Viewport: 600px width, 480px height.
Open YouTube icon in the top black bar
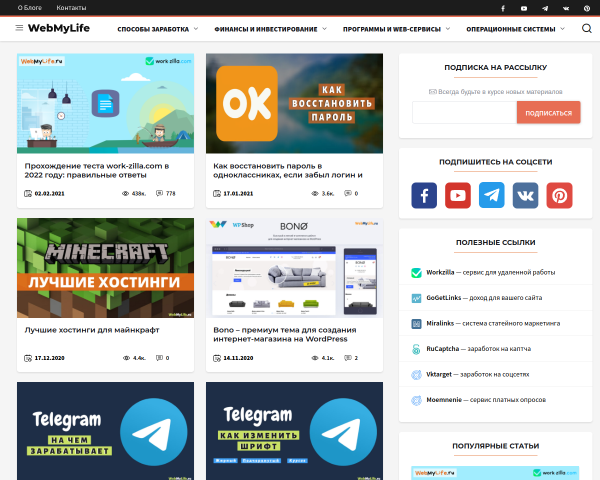click(x=524, y=8)
